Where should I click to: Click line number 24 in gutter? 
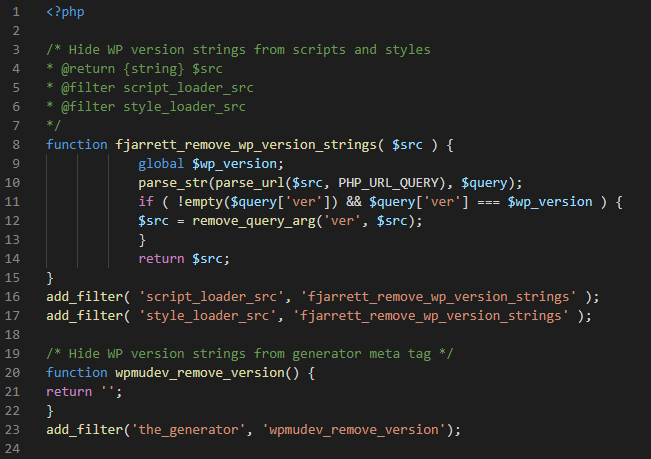pos(12,449)
